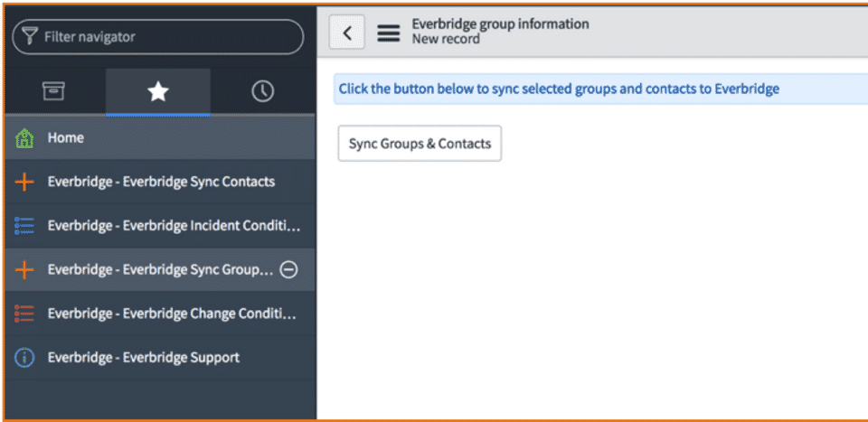Click the Filter navigator search field
868x422 pixels.
pyautogui.click(x=157, y=37)
